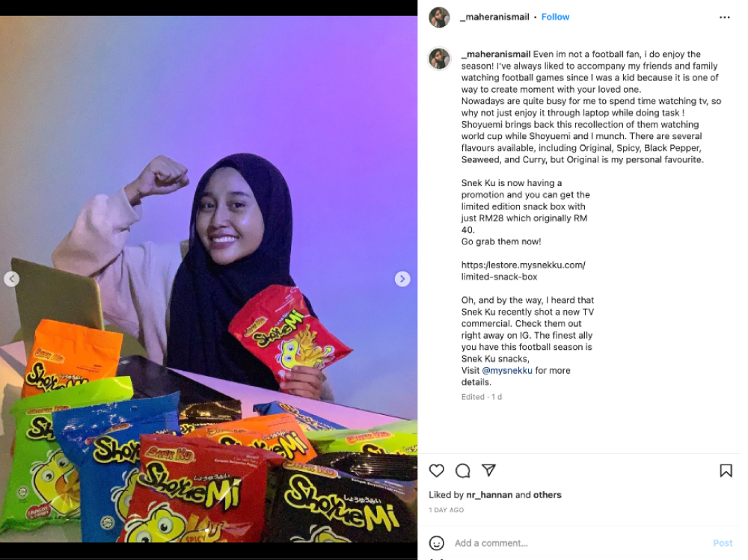Share post via paper plane icon
748x560 pixels.
488,470
